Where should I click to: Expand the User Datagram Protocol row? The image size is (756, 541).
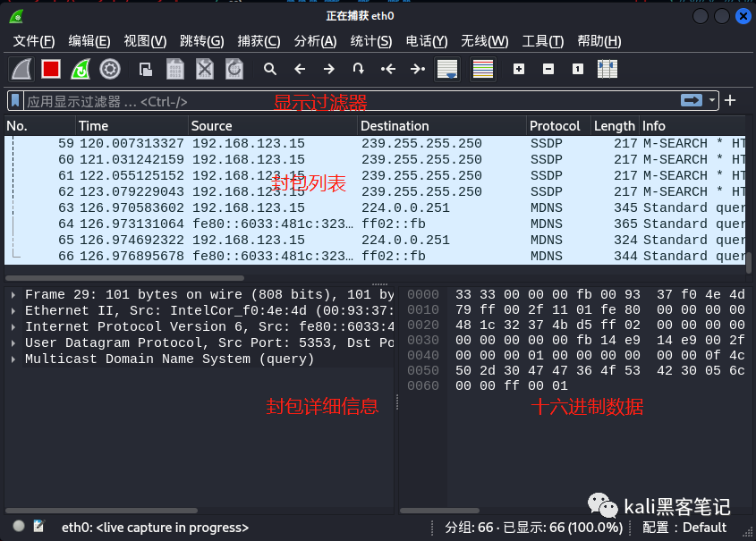pyautogui.click(x=13, y=343)
